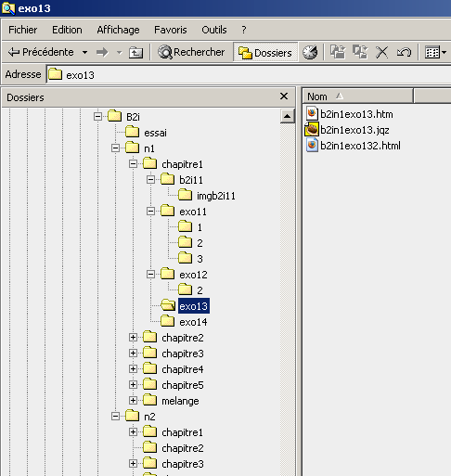Click the History clock toolbar icon

click(x=310, y=52)
